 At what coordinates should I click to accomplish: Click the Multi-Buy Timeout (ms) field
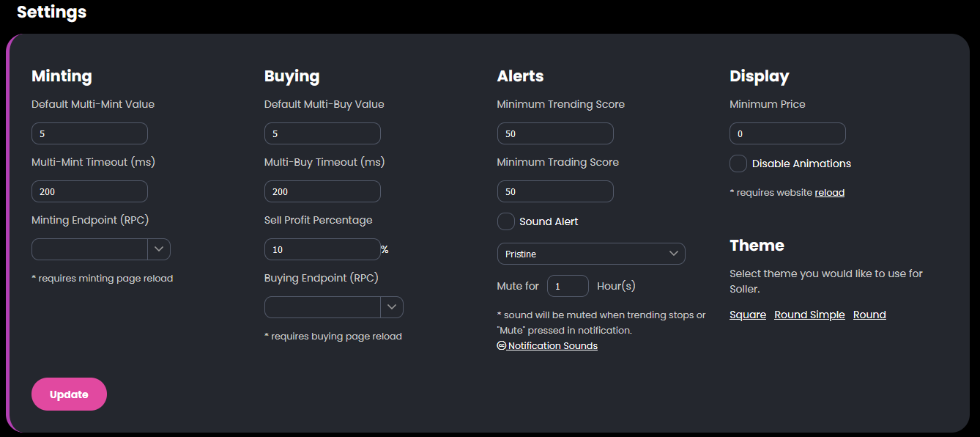[322, 191]
